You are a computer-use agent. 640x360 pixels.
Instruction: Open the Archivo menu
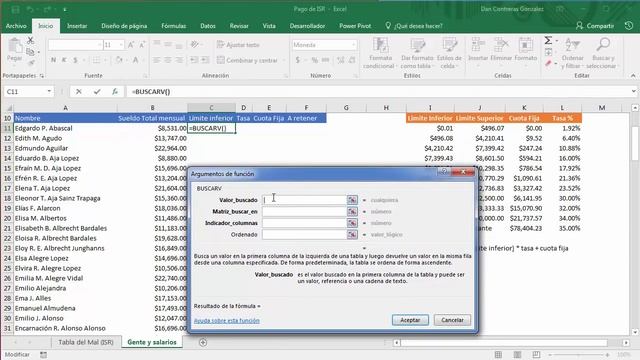[16, 26]
